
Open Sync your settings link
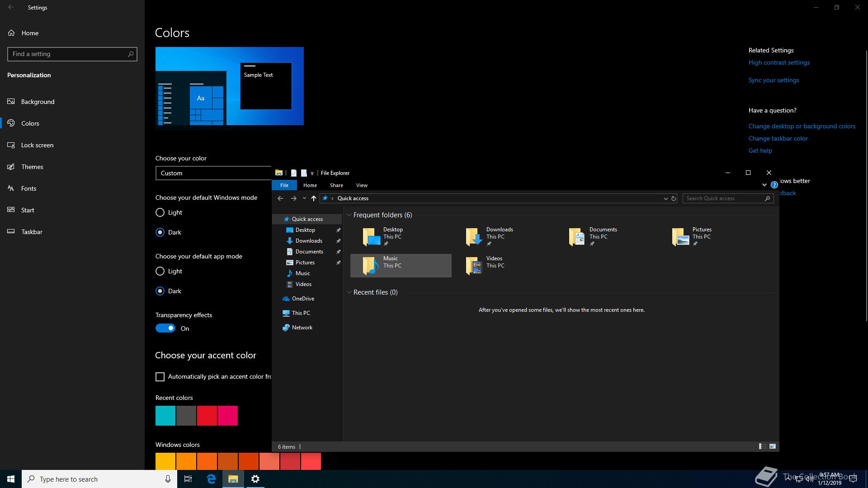point(774,80)
